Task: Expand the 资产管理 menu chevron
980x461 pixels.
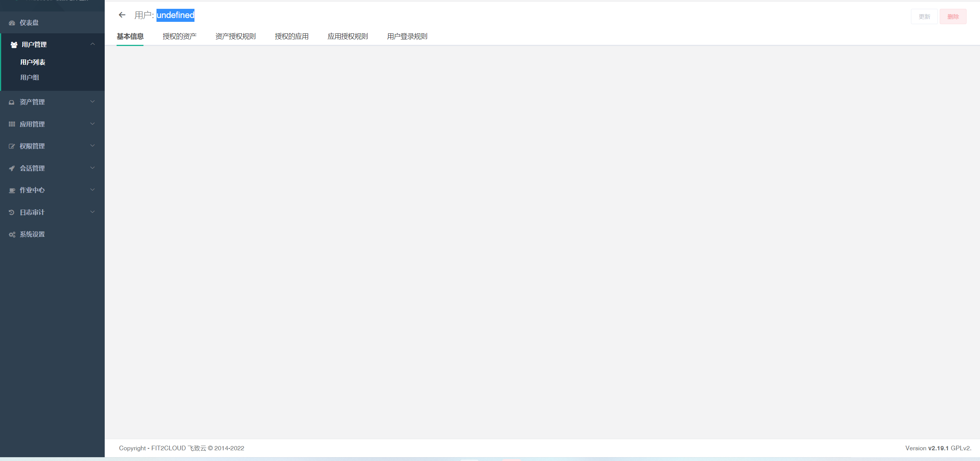Action: point(92,102)
